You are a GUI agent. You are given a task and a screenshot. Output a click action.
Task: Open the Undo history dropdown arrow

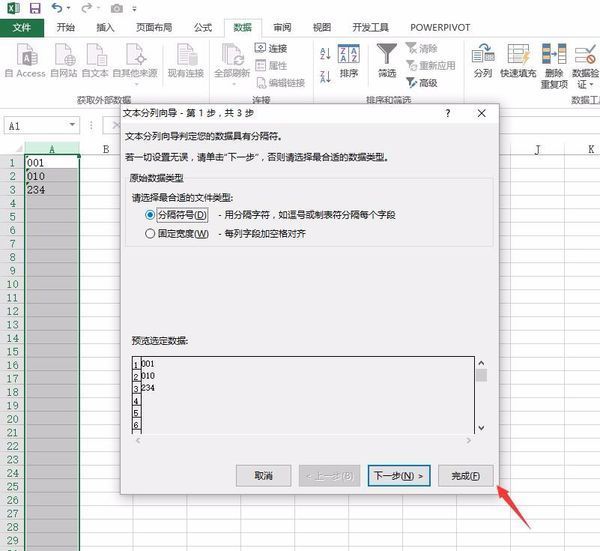pos(68,8)
